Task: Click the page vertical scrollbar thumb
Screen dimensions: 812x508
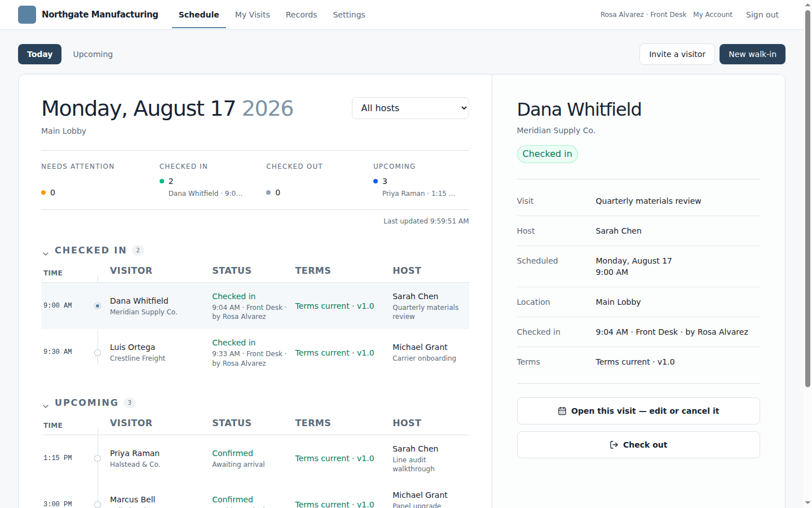Action: click(x=807, y=199)
